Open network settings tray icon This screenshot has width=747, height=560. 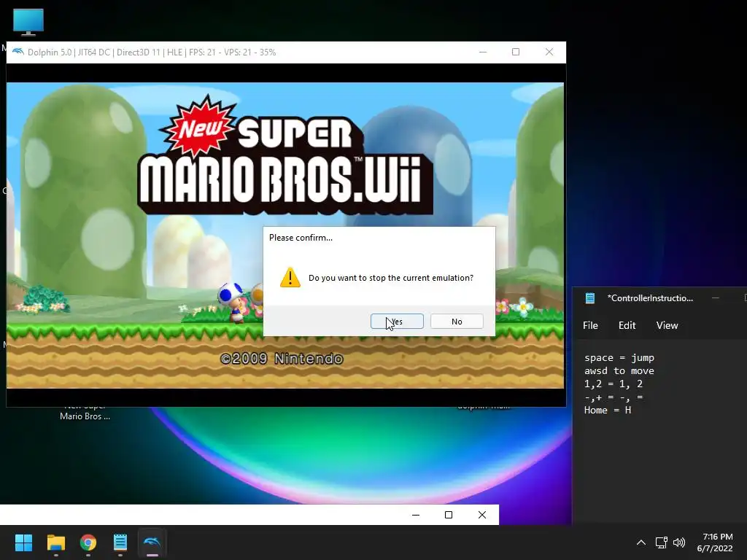(x=661, y=542)
